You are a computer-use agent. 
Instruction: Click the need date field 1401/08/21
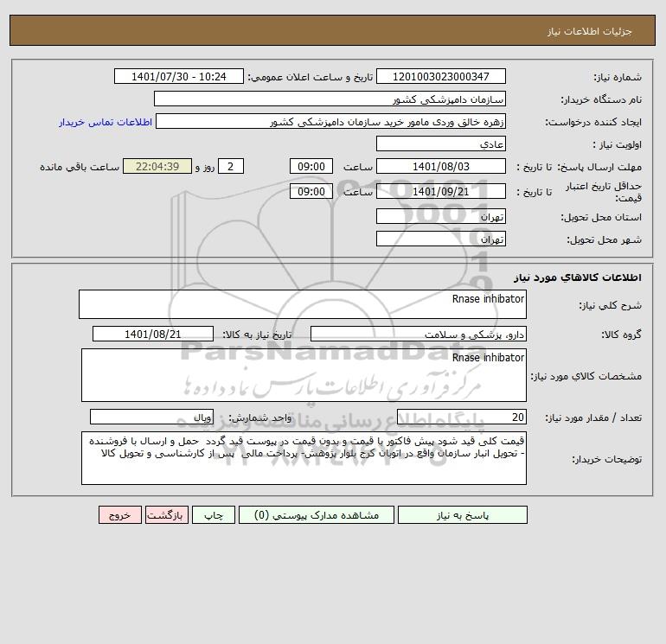coord(153,334)
